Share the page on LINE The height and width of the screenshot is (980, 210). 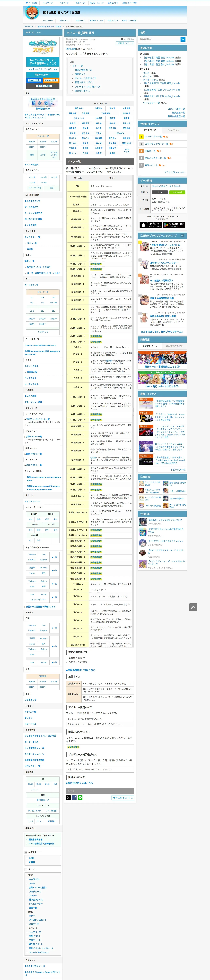[80, 798]
